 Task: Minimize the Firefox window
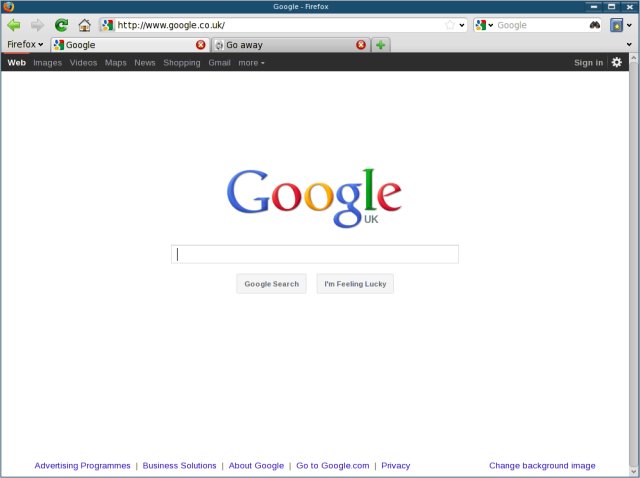[x=594, y=7]
